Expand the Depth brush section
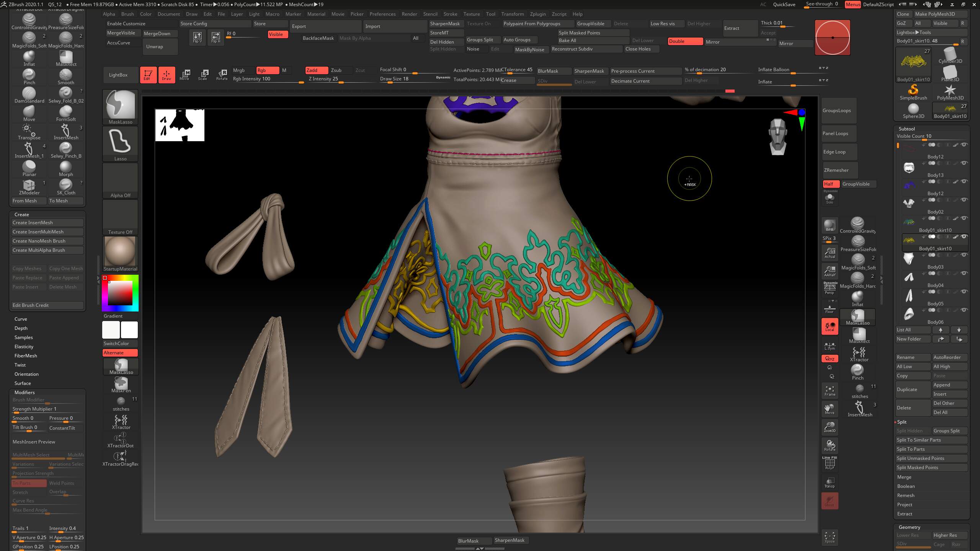Screen dimensions: 980x551 pos(21,328)
